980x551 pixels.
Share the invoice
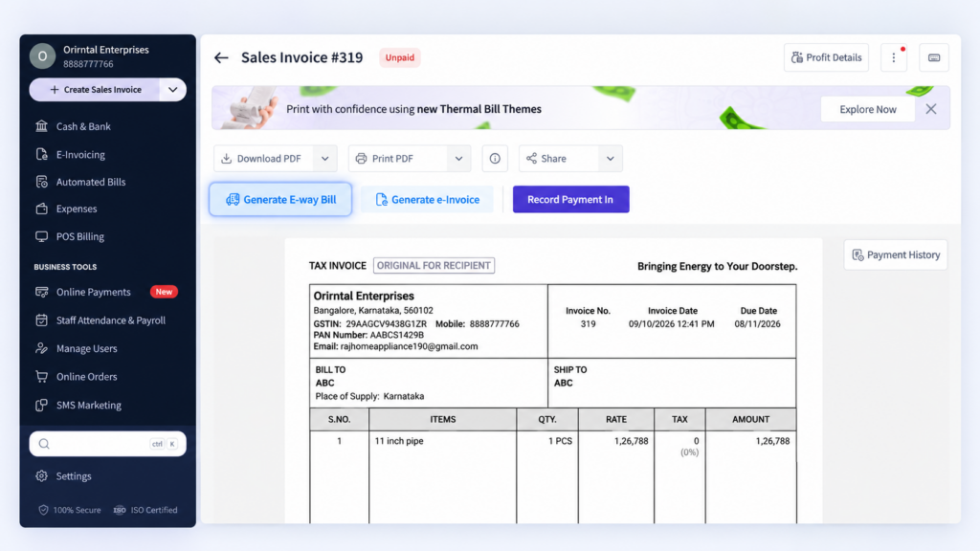(559, 159)
